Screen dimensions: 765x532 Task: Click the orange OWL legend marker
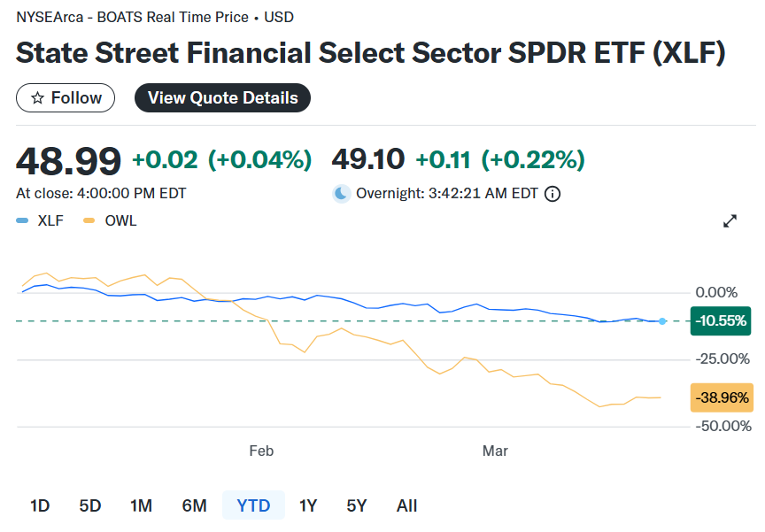(x=89, y=221)
